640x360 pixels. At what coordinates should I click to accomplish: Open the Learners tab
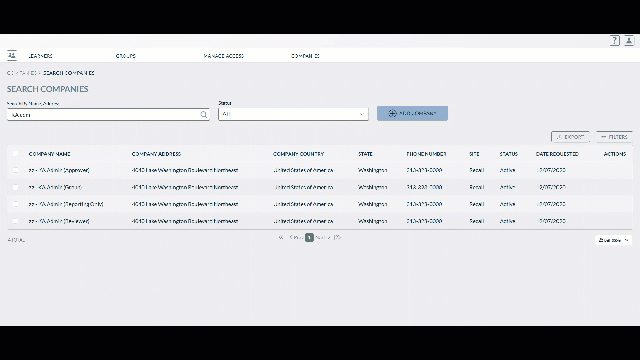[x=40, y=56]
